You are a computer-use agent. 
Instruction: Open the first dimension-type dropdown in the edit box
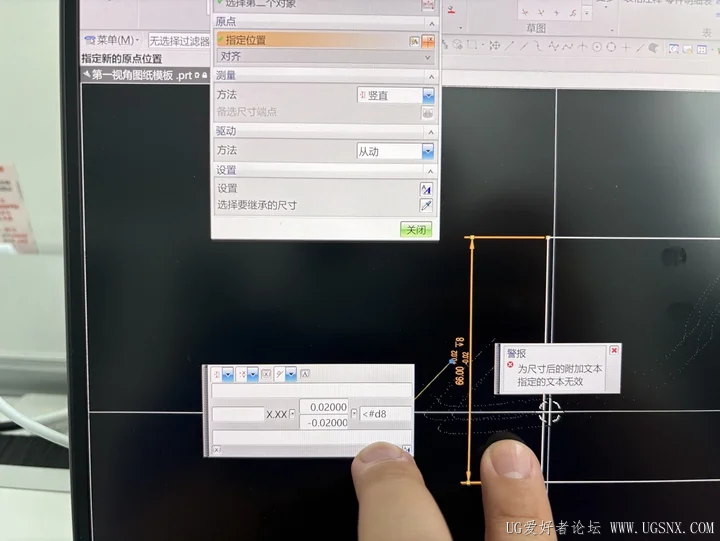click(x=228, y=375)
